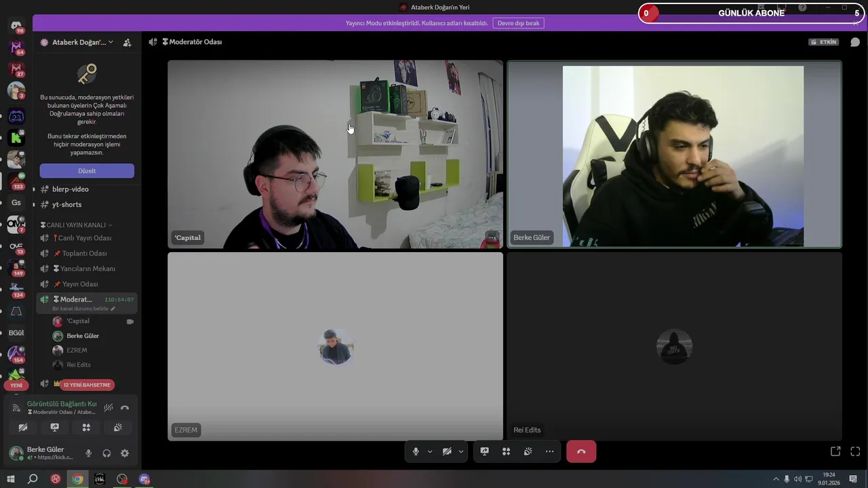The width and height of the screenshot is (868, 488).
Task: Focus Rei Edits participant tile
Action: (x=675, y=346)
